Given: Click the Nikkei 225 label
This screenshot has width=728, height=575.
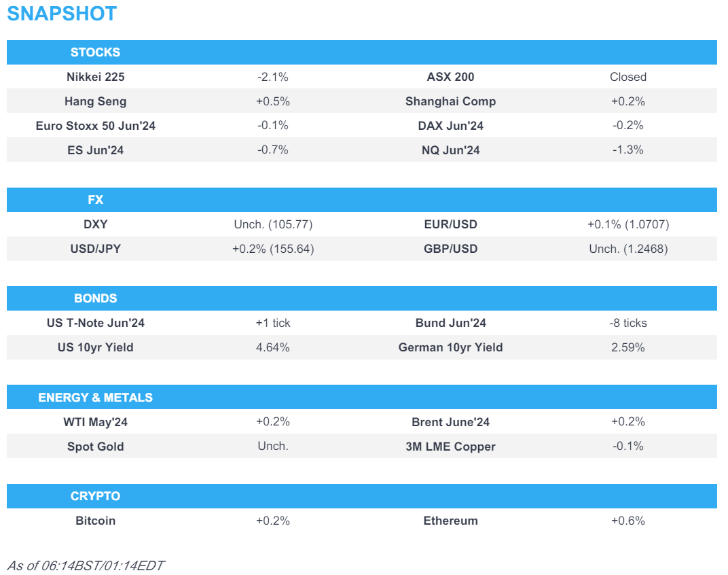Looking at the screenshot, I should coord(95,77).
